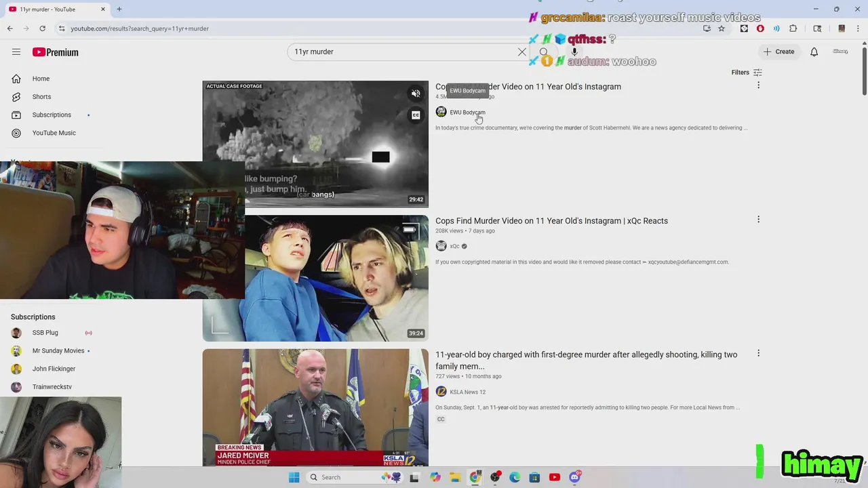Screen dimensions: 868x488
Task: Open the YouTube app in the taskbar
Action: click(554, 477)
